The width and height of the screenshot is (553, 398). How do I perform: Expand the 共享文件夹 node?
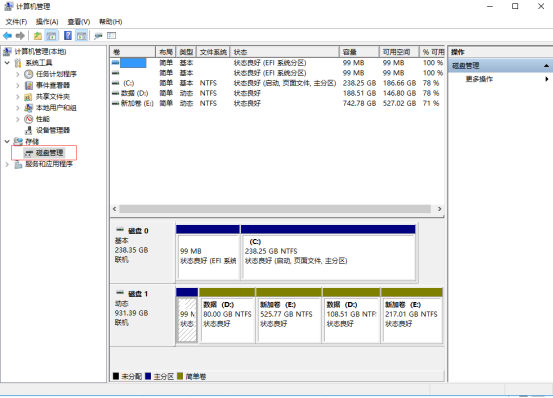click(18, 97)
